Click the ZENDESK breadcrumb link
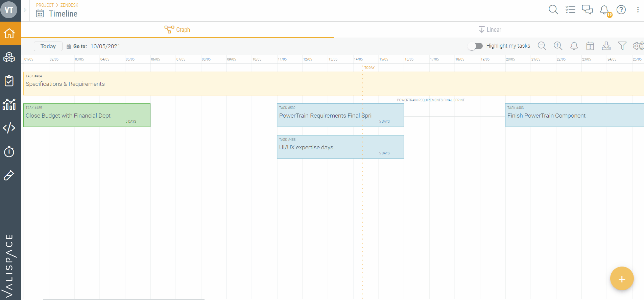Screen dimensions: 644x300 (69, 5)
